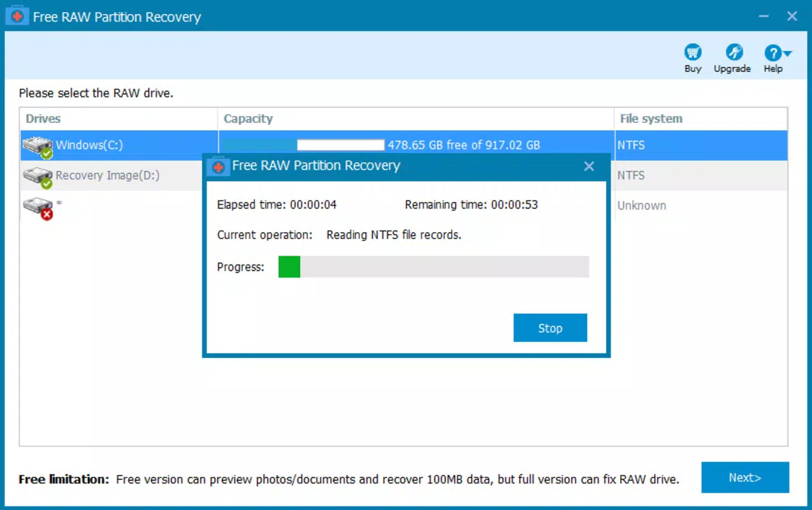Screen dimensions: 812x510
Task: Stop the scanning operation
Action: click(x=550, y=328)
